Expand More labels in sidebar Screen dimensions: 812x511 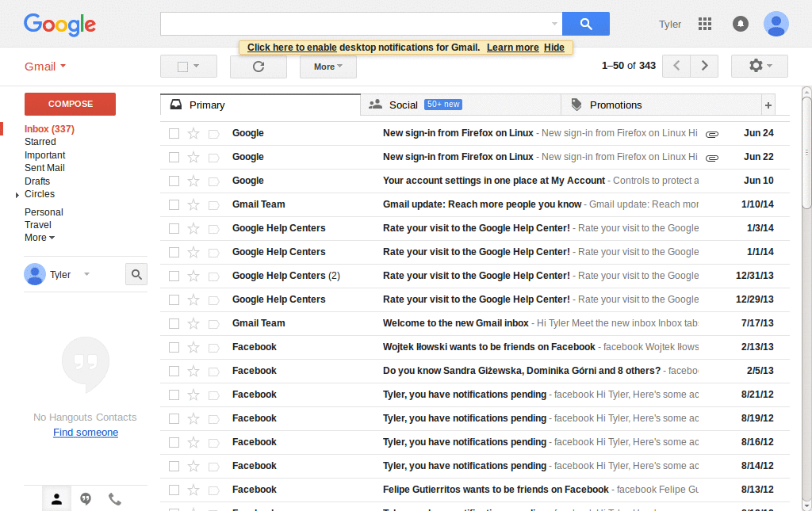pos(40,238)
